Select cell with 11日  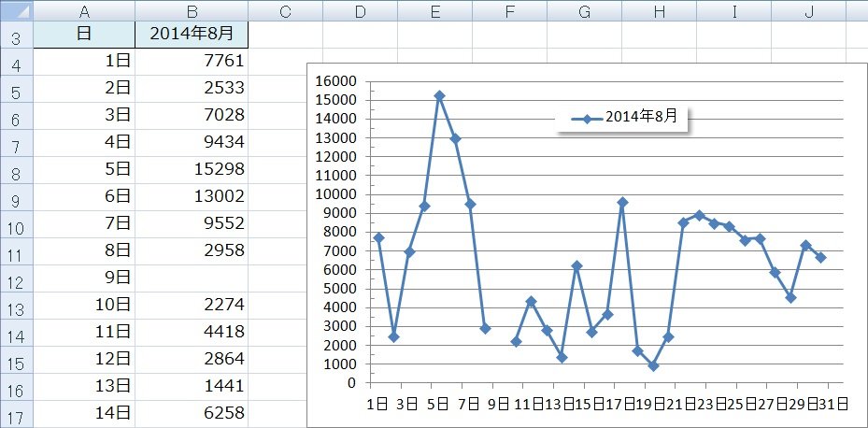[x=84, y=334]
